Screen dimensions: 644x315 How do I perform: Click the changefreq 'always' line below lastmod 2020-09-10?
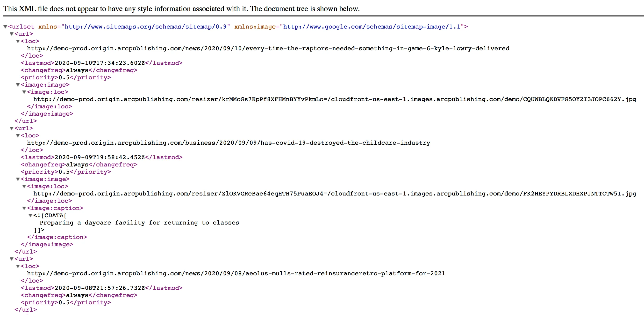coord(79,70)
